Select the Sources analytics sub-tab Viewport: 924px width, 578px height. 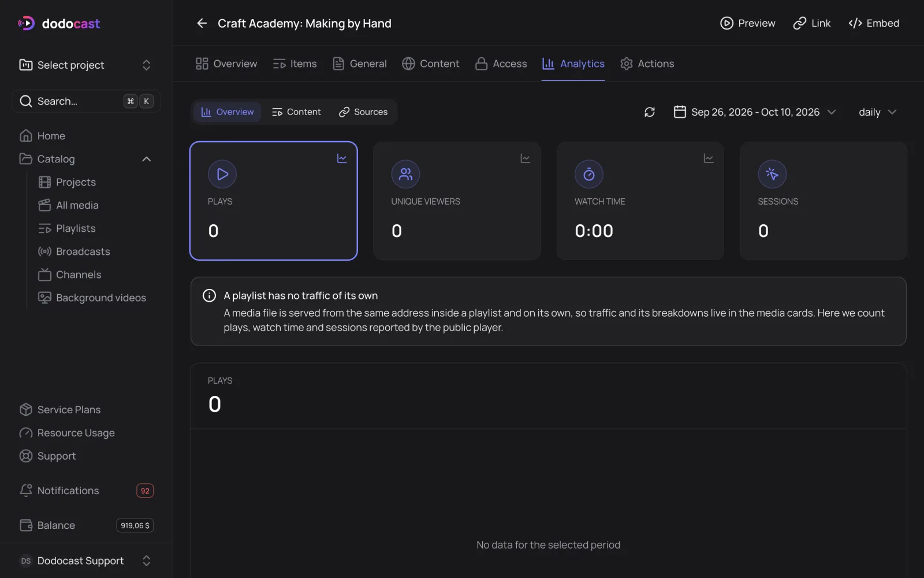click(363, 112)
